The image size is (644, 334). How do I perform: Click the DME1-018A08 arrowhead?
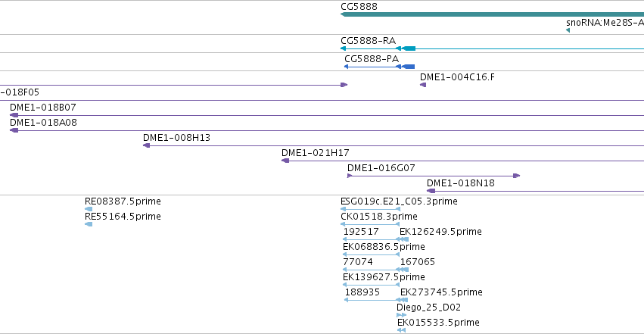coord(14,130)
